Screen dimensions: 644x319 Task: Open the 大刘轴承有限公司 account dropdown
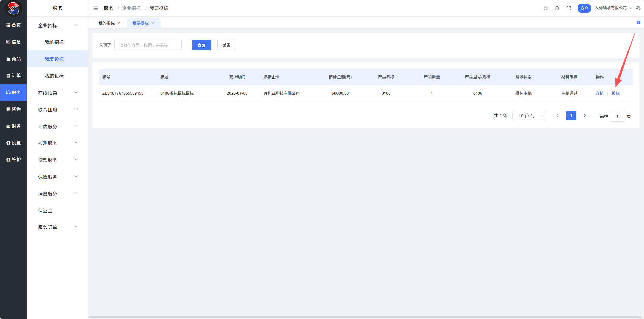pos(613,8)
